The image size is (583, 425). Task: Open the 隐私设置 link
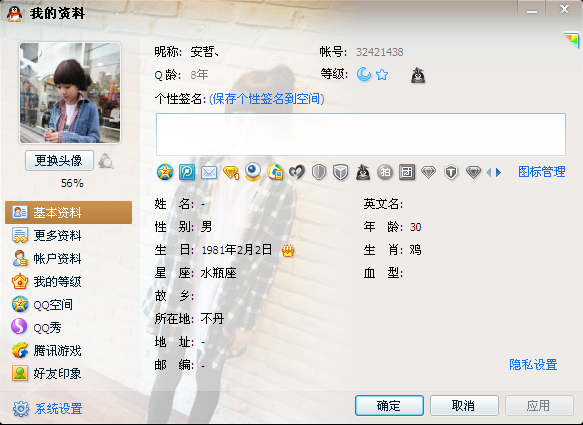tap(533, 364)
